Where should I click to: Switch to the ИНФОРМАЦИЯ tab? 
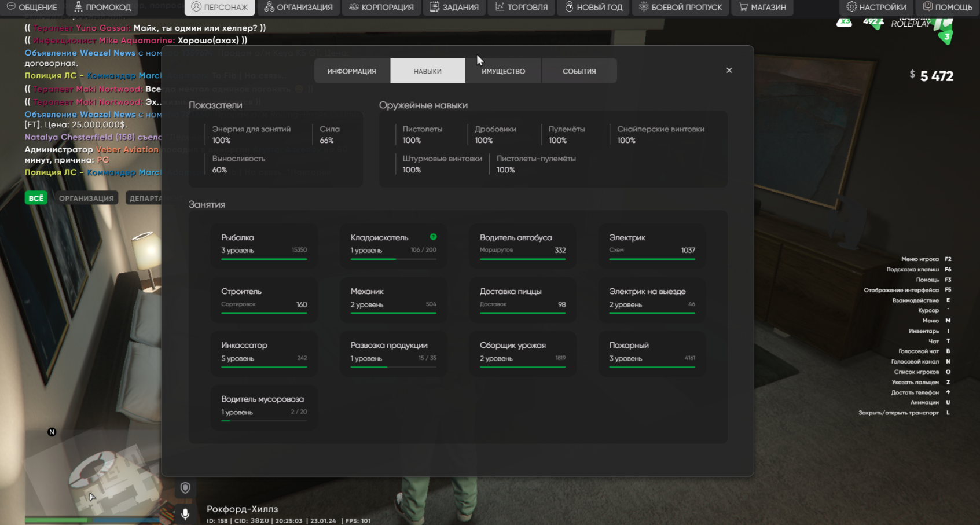tap(351, 71)
